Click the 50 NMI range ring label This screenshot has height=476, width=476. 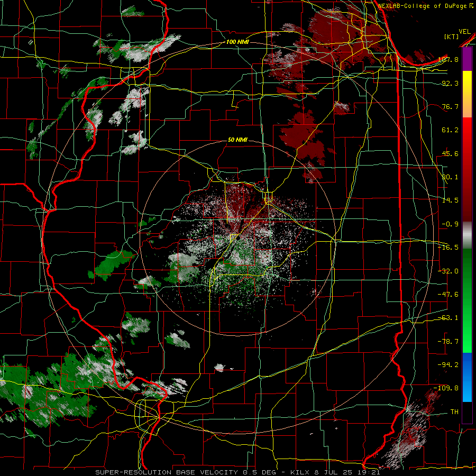(x=237, y=140)
